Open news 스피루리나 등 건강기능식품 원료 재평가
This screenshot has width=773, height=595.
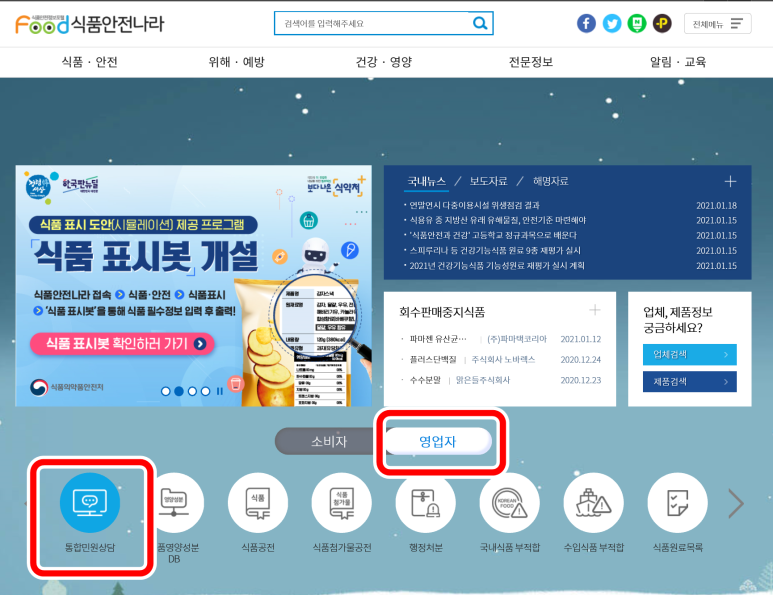(495, 250)
